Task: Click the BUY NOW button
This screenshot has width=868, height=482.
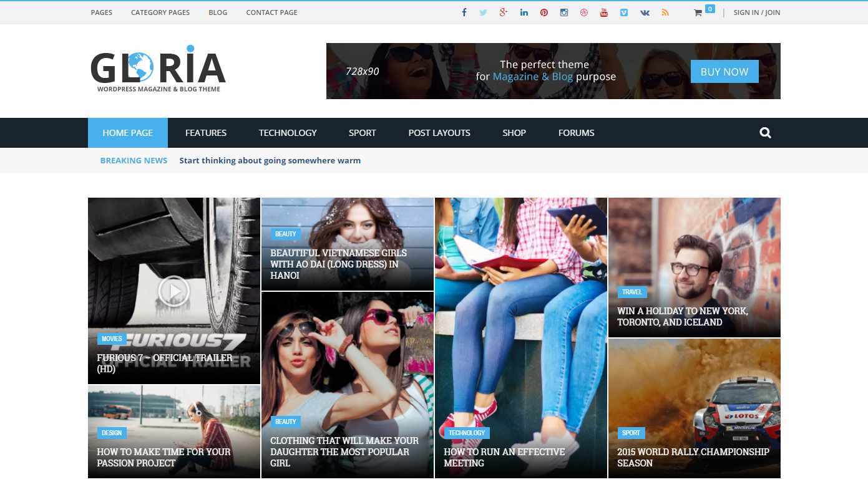Action: (x=724, y=72)
